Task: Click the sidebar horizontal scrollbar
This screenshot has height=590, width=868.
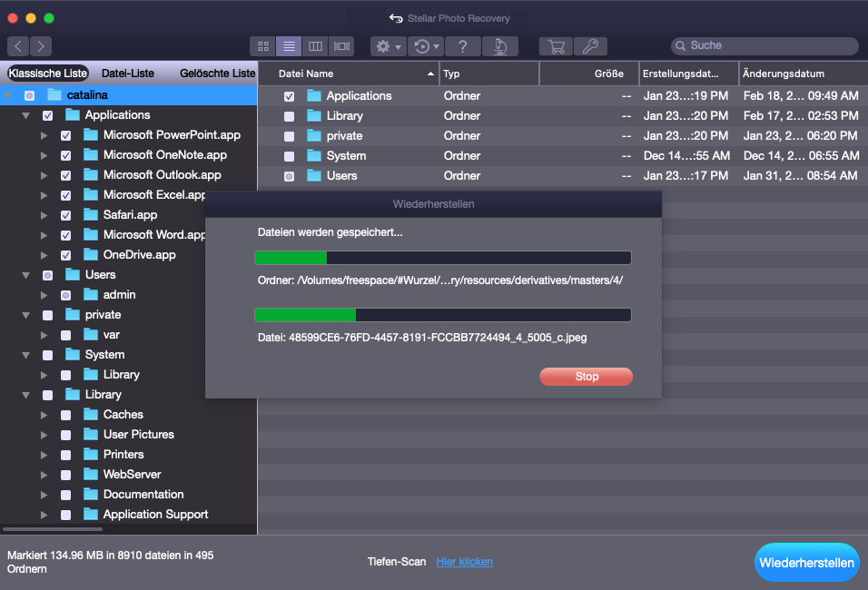Action: pos(53,529)
